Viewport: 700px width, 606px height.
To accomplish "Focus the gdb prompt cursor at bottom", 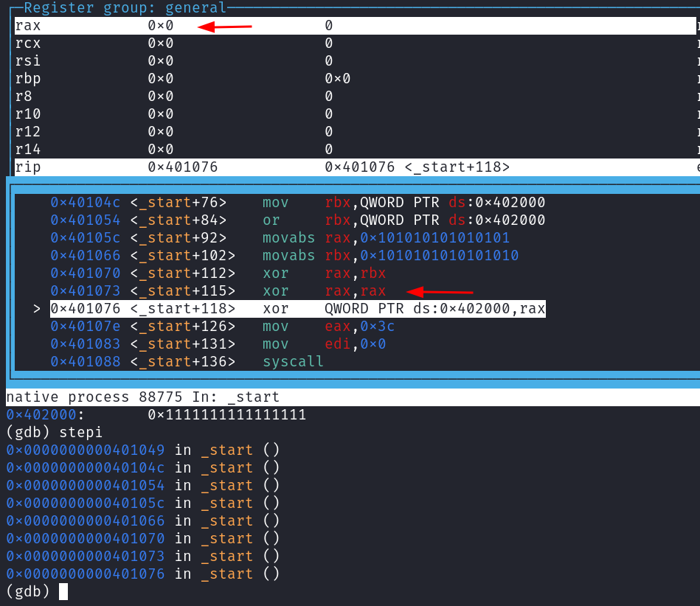I will (63, 591).
